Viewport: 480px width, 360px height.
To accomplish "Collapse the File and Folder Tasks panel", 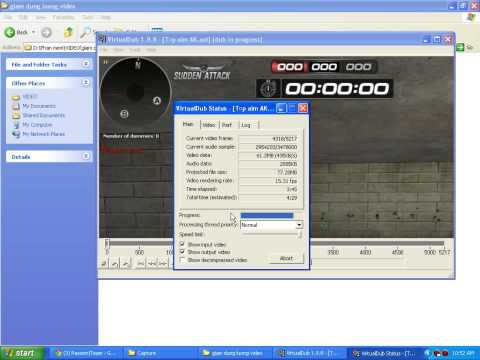I will coord(86,64).
